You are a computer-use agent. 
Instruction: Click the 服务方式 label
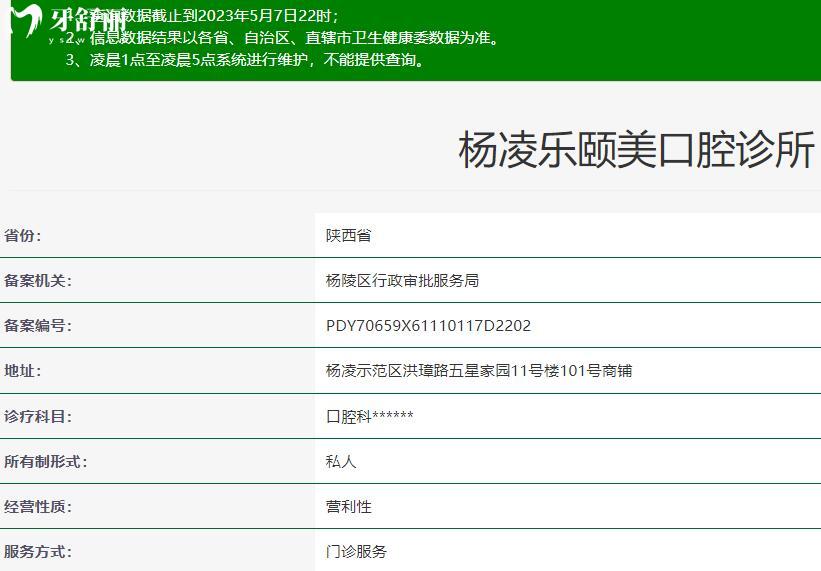point(38,552)
